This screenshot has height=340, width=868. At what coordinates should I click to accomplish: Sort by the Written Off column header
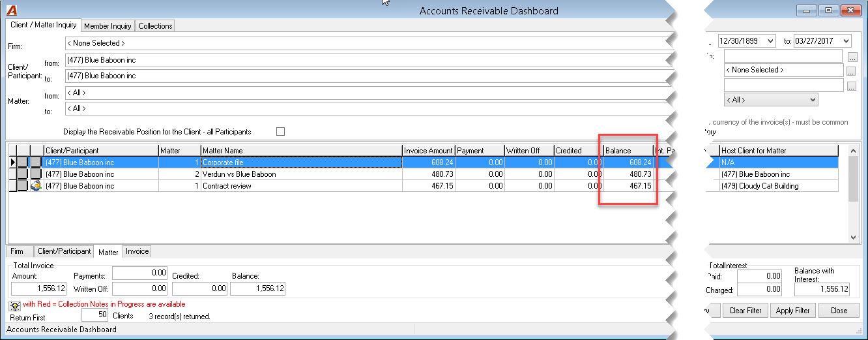(529, 151)
